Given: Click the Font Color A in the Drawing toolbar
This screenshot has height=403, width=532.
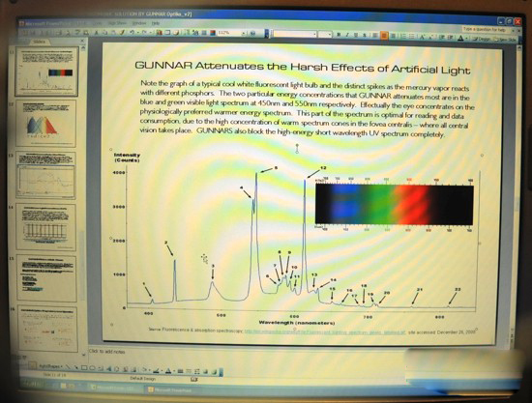Looking at the screenshot, I should tap(168, 371).
